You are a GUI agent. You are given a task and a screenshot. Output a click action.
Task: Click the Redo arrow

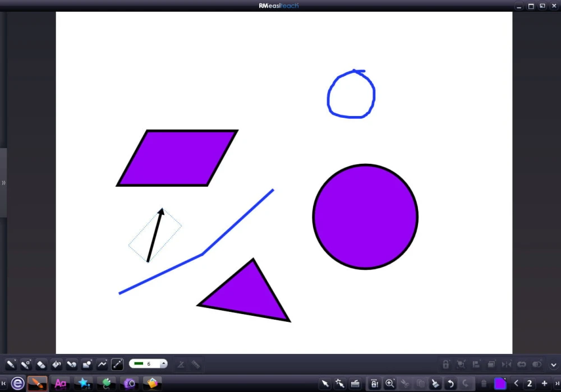[x=466, y=384]
